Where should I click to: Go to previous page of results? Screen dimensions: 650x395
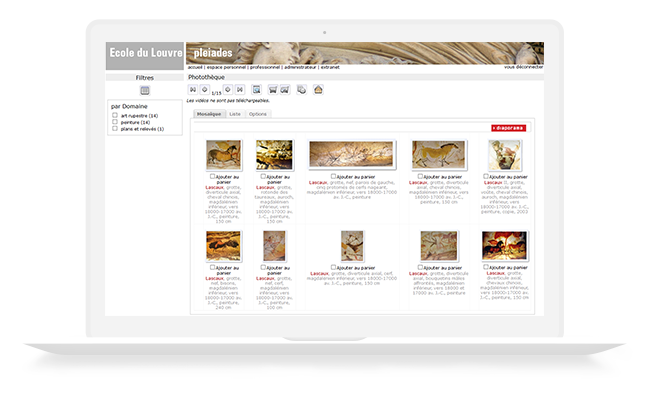pyautogui.click(x=204, y=90)
